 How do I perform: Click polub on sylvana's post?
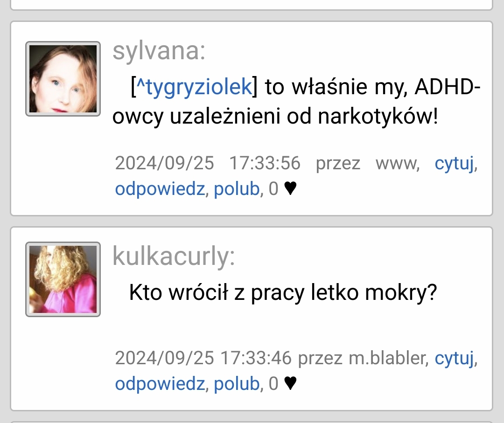(237, 188)
